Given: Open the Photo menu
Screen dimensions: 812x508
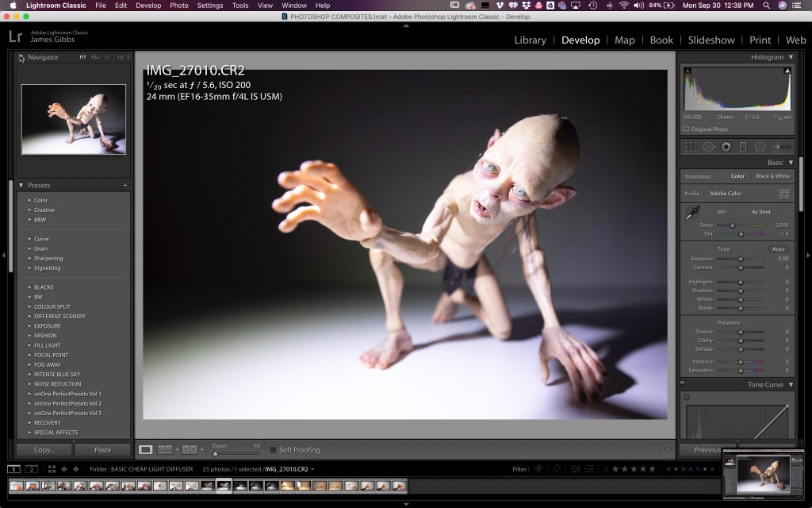Looking at the screenshot, I should click(178, 6).
